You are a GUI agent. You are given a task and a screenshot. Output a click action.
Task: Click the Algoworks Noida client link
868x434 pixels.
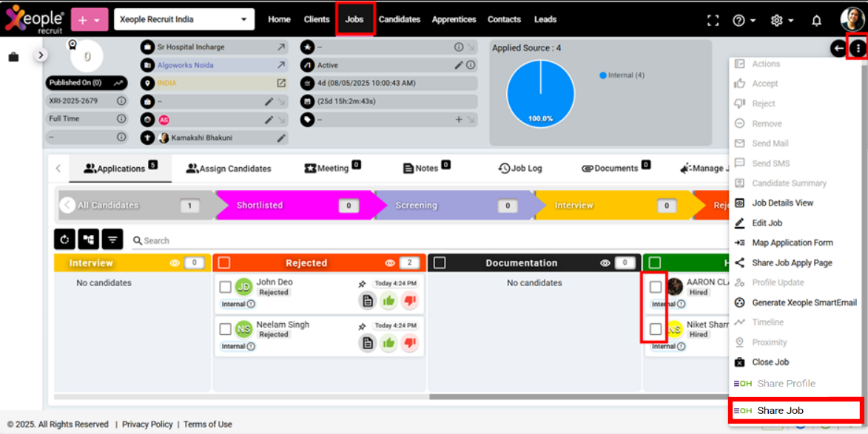[185, 65]
